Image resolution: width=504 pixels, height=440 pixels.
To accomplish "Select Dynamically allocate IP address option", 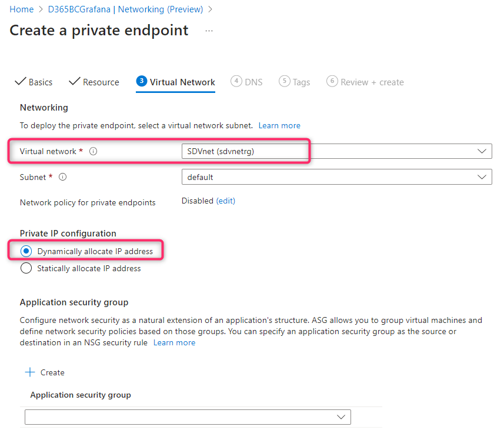I will point(26,251).
